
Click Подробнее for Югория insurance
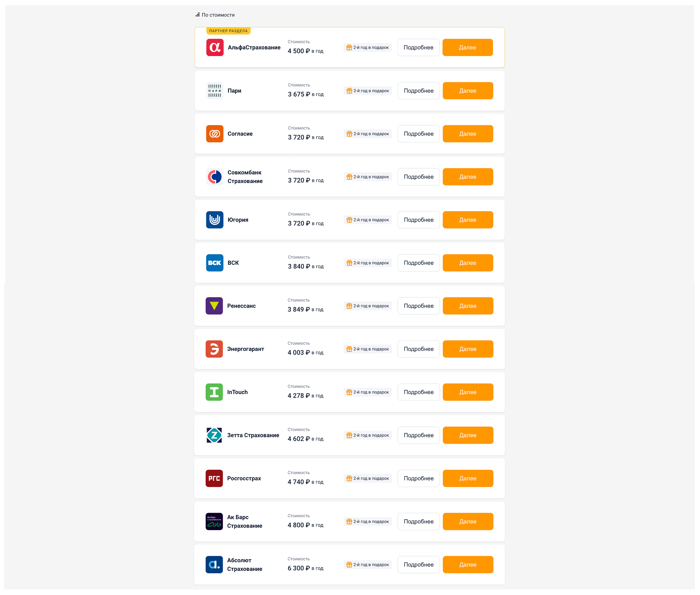(x=418, y=219)
